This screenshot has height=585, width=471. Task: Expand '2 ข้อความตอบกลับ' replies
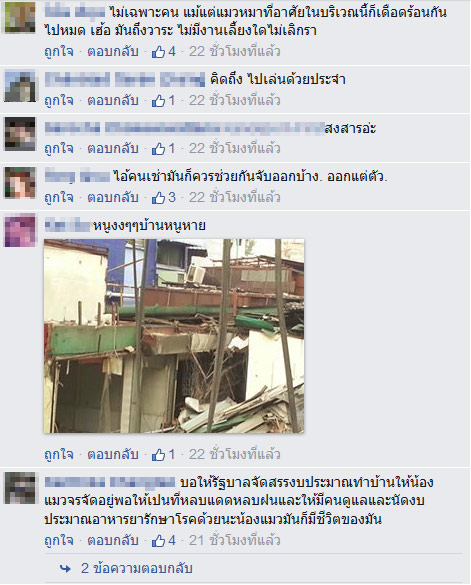[x=137, y=569]
